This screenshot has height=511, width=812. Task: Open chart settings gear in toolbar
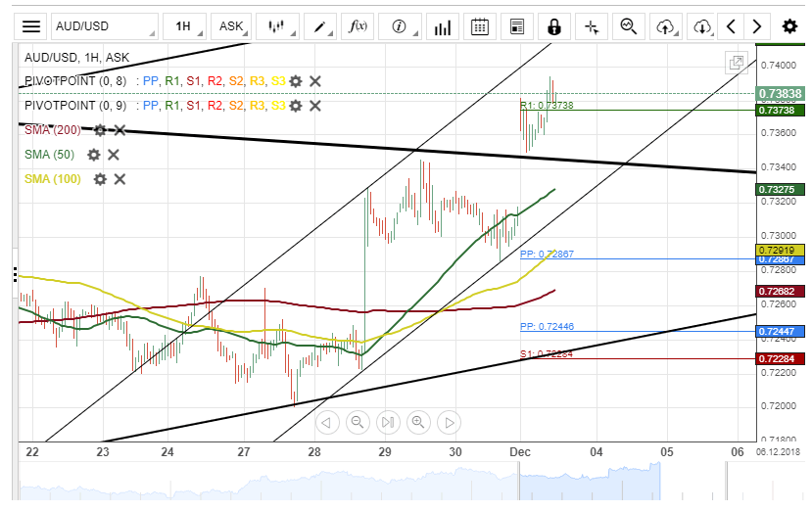(789, 26)
